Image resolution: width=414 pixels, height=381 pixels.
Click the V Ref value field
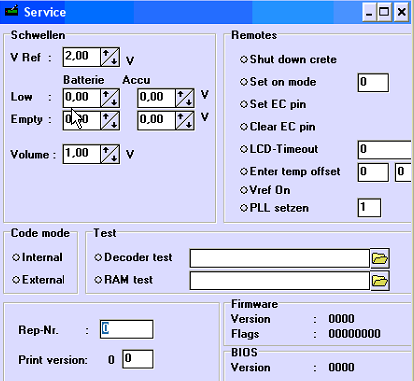pos(82,57)
